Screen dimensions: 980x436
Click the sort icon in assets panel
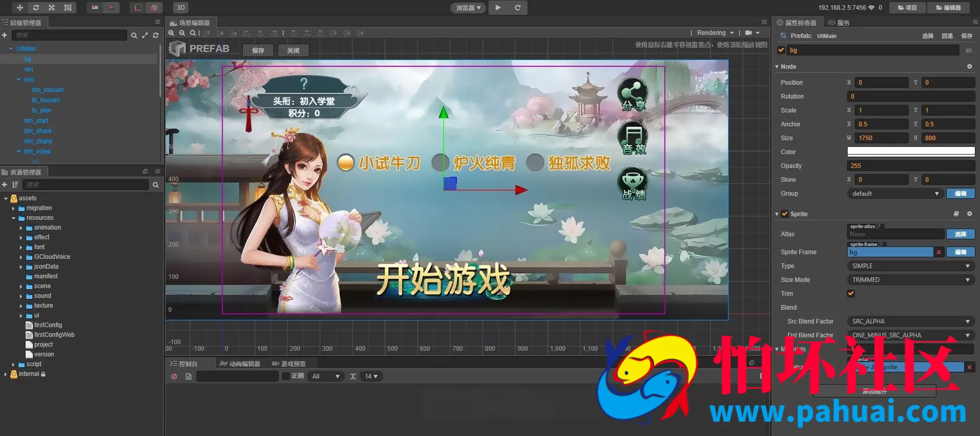point(15,184)
